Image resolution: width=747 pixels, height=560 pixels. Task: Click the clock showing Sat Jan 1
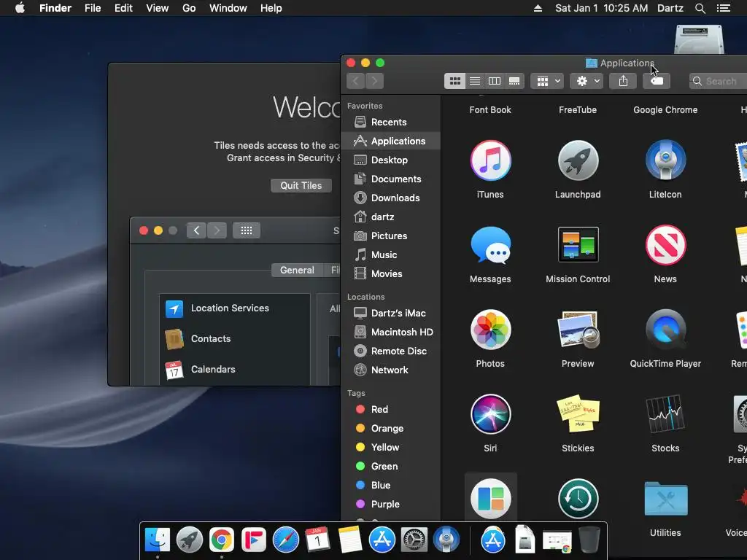pos(601,8)
